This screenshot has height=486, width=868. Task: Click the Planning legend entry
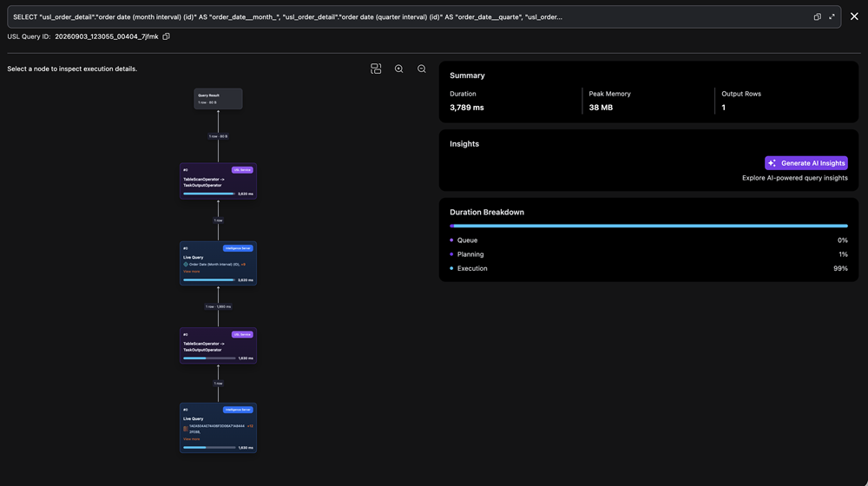coord(470,254)
